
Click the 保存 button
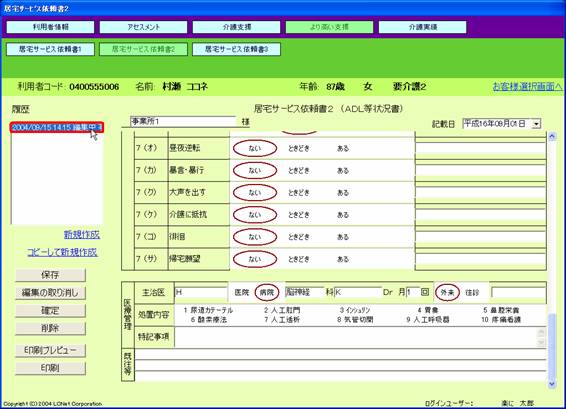pyautogui.click(x=50, y=275)
